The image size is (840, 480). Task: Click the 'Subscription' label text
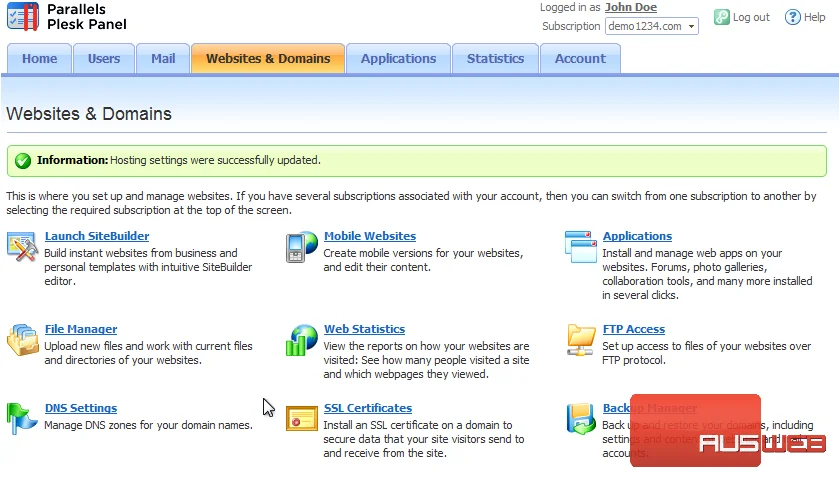point(571,26)
